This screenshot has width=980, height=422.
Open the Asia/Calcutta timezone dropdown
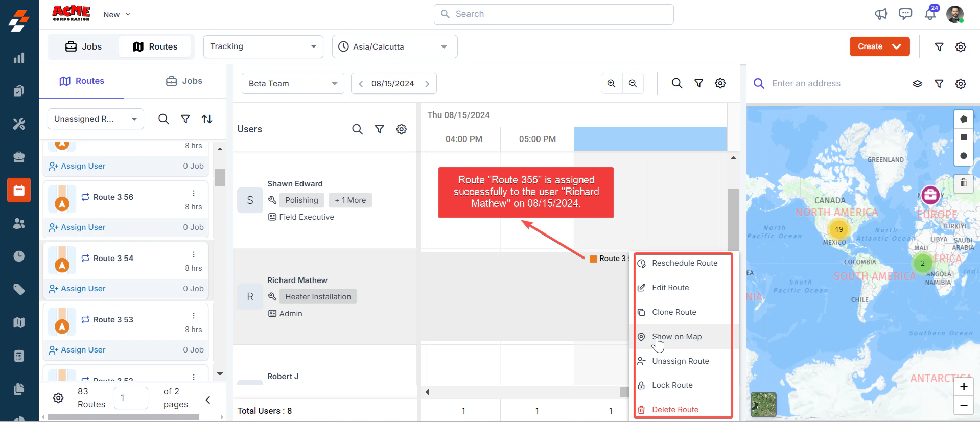pos(394,46)
